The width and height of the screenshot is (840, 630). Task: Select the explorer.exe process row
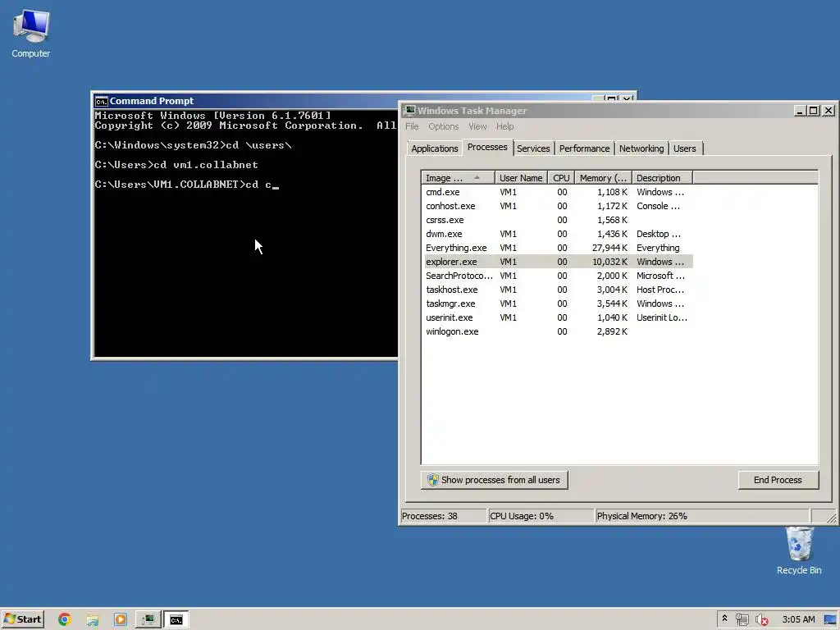click(x=557, y=262)
